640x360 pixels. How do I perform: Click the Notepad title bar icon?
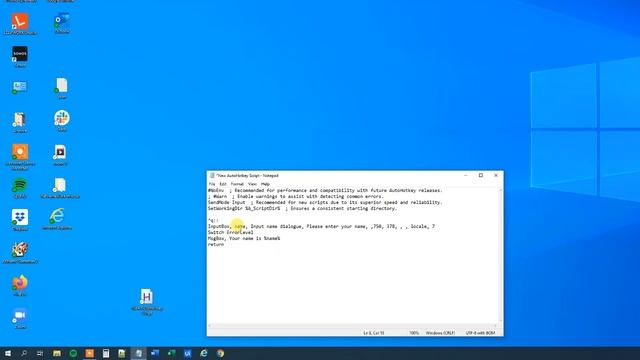212,176
